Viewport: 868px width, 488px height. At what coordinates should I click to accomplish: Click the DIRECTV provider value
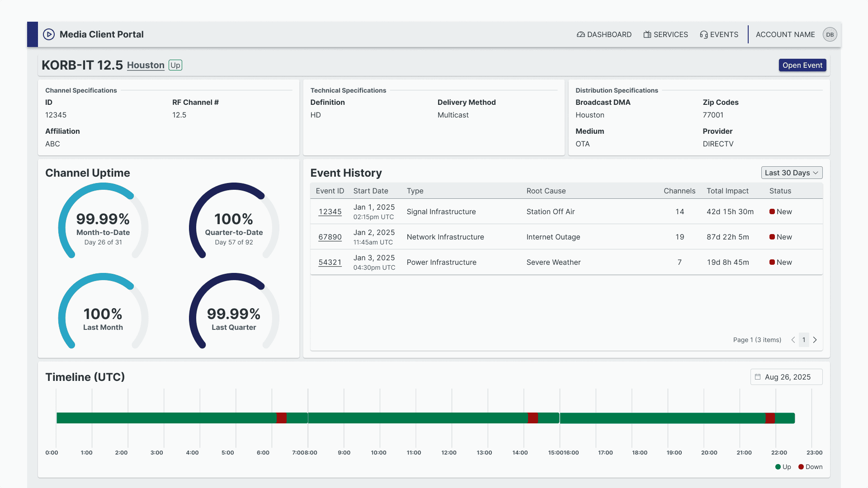pos(718,144)
